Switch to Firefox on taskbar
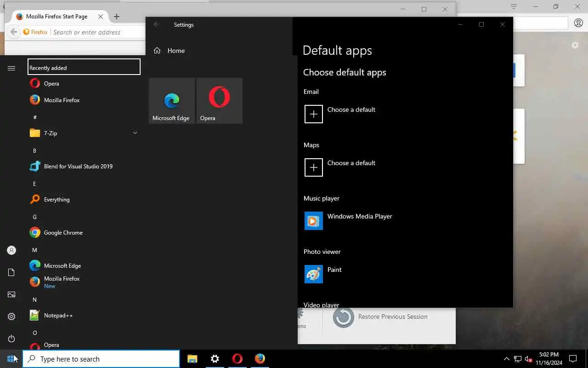The image size is (588, 368). coord(260,359)
